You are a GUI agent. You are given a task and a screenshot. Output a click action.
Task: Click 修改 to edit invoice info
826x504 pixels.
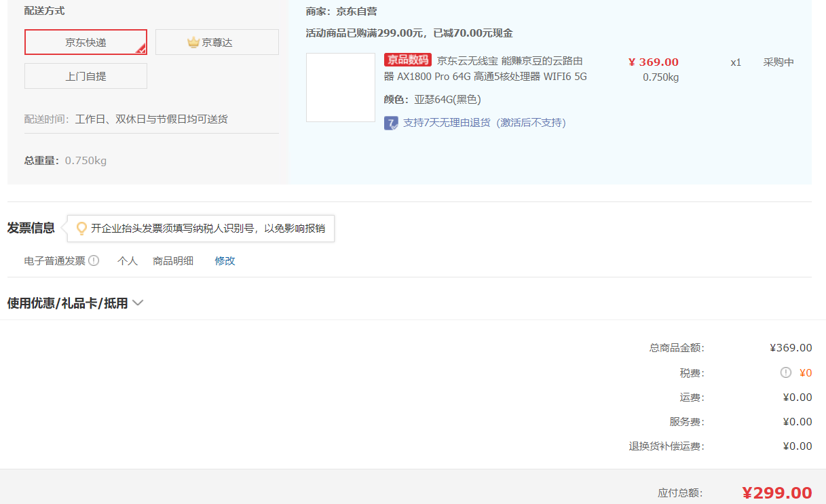coord(225,260)
